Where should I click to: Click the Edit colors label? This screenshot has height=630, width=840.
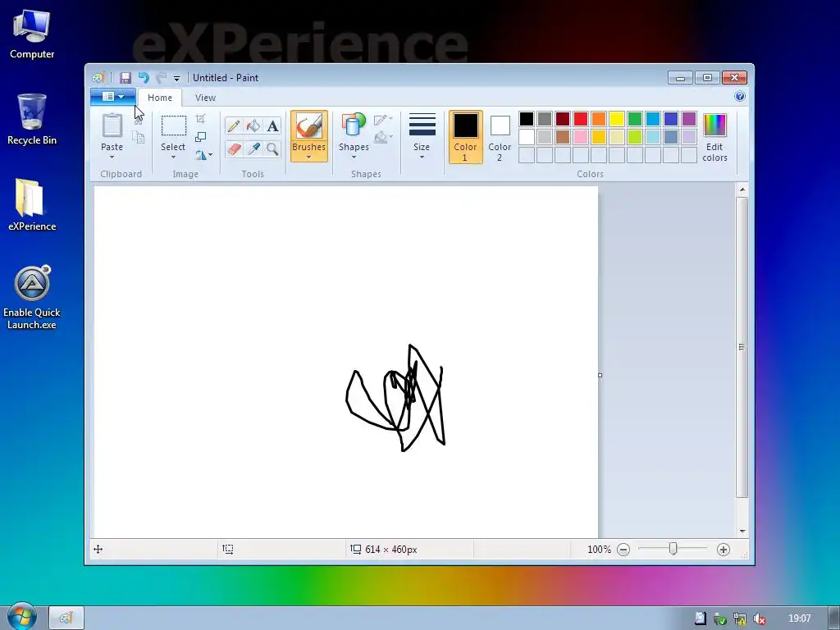(714, 152)
